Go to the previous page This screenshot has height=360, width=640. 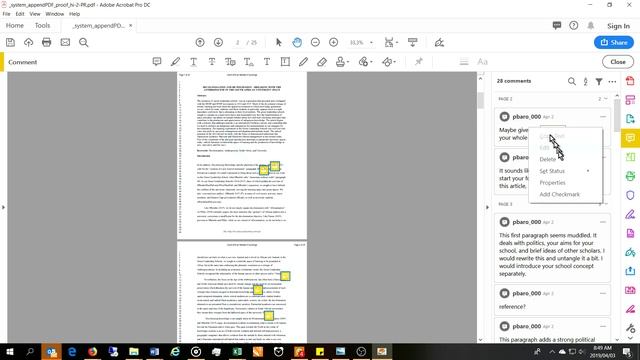point(200,42)
